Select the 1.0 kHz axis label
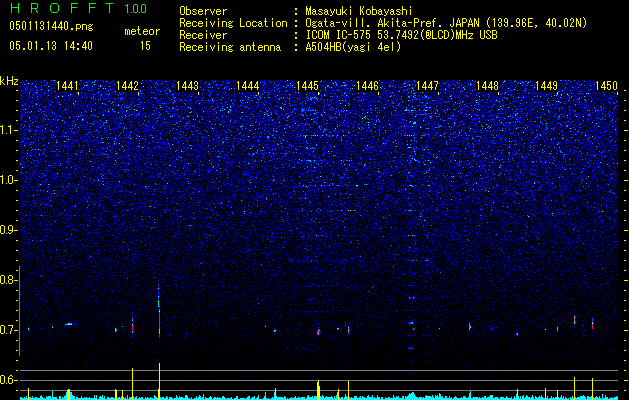629x400 pixels. click(x=8, y=180)
